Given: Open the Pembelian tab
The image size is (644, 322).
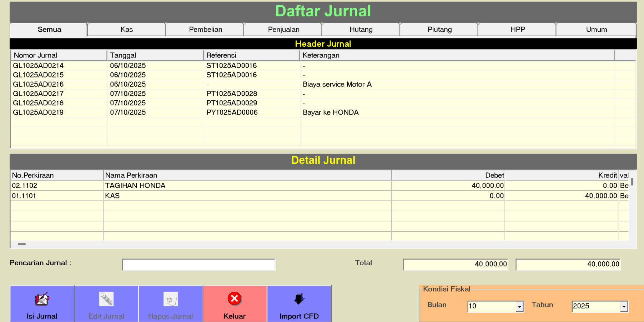Looking at the screenshot, I should click(x=205, y=30).
